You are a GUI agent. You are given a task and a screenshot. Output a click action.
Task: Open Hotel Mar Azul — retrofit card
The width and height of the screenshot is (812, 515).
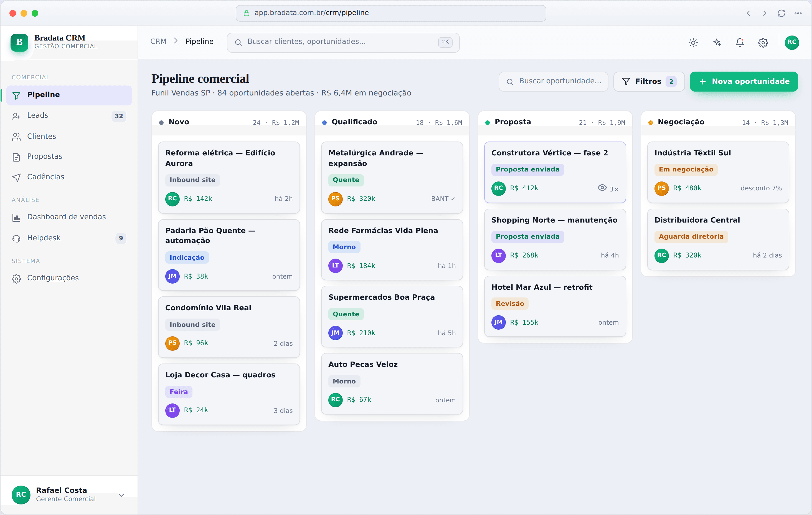[555, 306]
